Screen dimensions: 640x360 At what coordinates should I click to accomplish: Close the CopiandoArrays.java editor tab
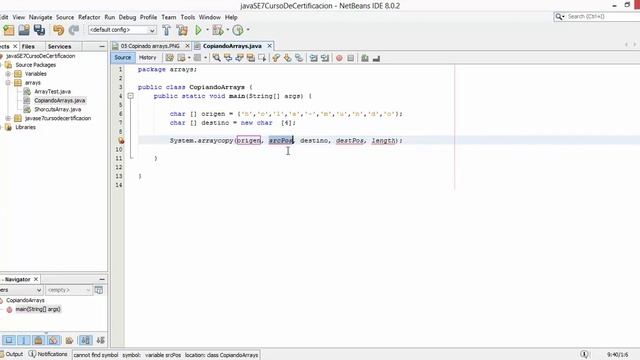tap(269, 46)
